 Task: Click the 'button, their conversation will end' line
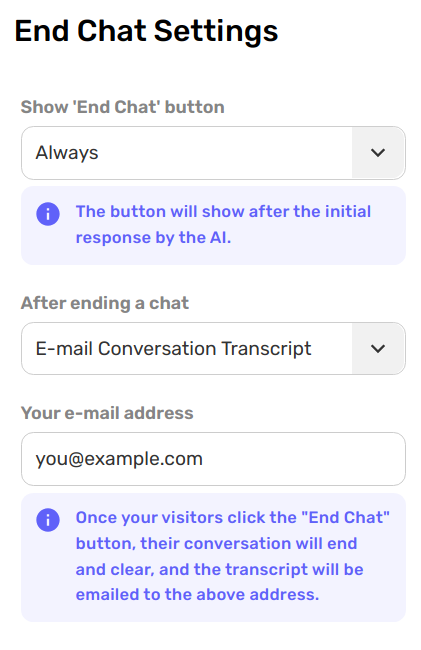coord(216,543)
